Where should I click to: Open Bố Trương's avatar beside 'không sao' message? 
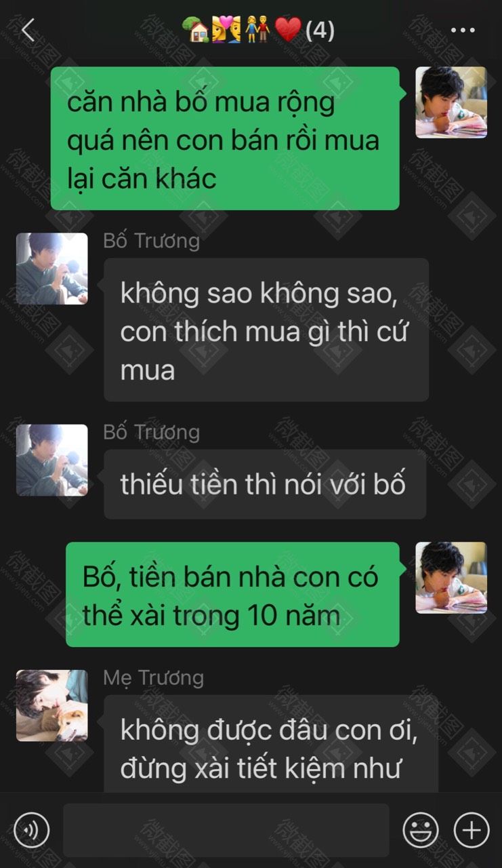click(51, 269)
